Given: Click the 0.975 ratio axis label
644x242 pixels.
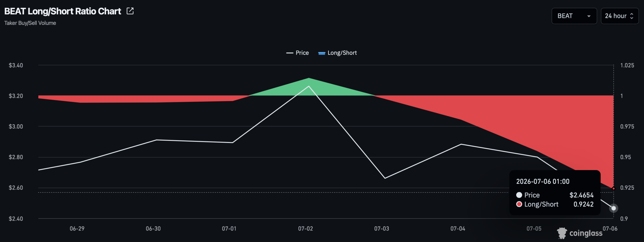Looking at the screenshot, I should click(627, 127).
